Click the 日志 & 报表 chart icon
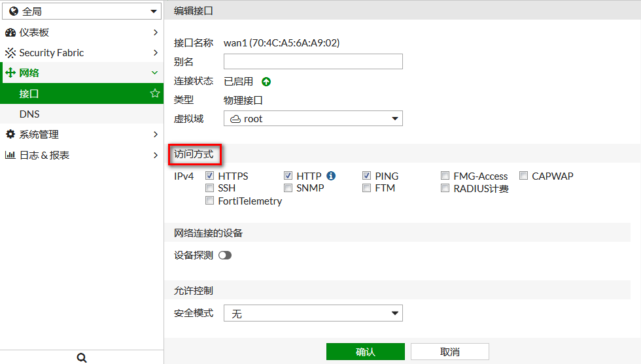This screenshot has height=364, width=641. [x=10, y=156]
